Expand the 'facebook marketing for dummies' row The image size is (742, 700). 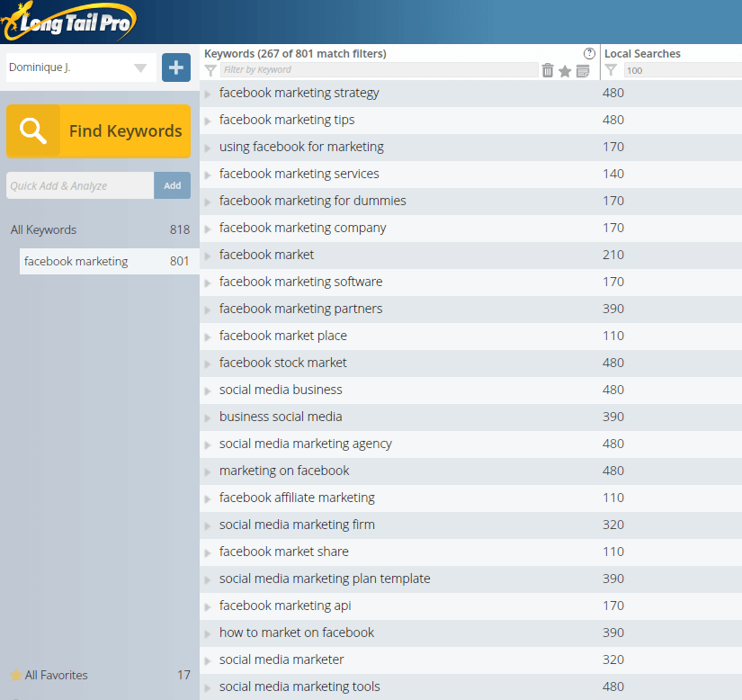coord(207,202)
